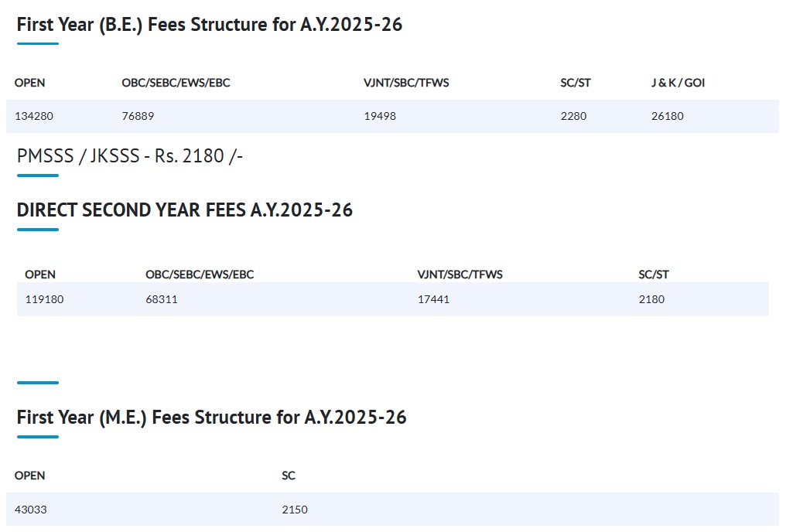Click the DIRECT SECOND YEAR FEES heading
The image size is (786, 532).
(184, 210)
